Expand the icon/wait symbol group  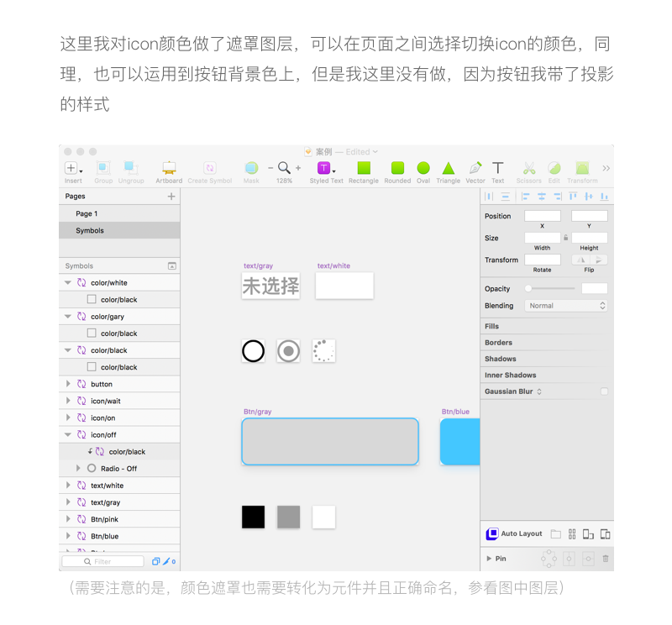pyautogui.click(x=68, y=401)
